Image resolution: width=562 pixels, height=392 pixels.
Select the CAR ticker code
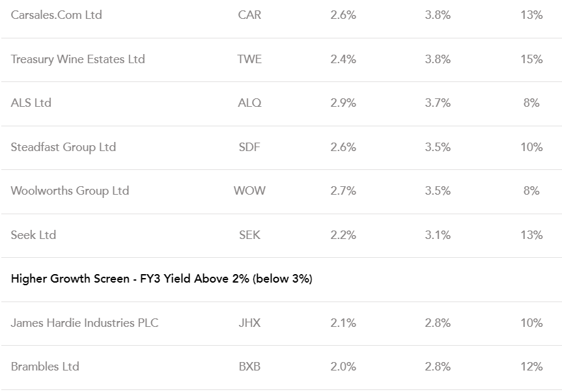click(x=249, y=15)
